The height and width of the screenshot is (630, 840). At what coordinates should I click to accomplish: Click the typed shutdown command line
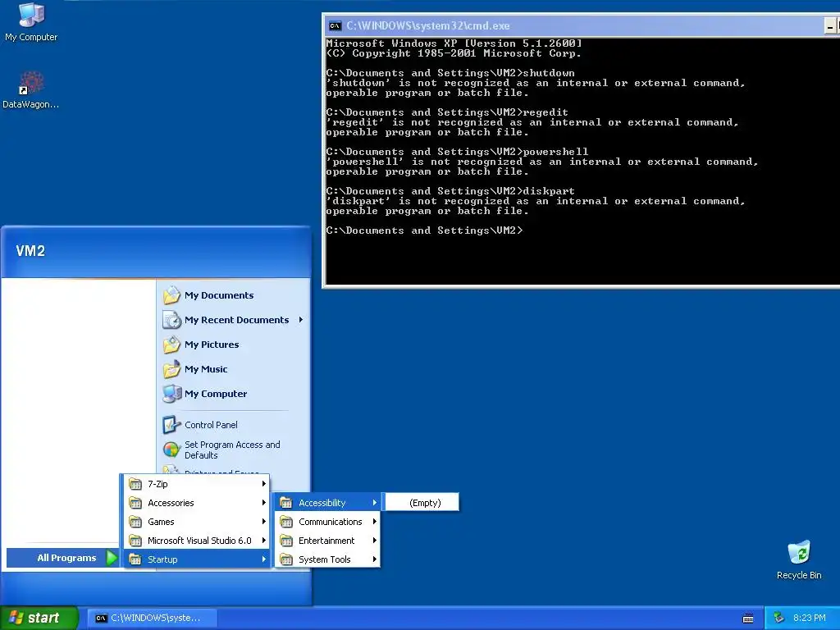click(x=450, y=73)
